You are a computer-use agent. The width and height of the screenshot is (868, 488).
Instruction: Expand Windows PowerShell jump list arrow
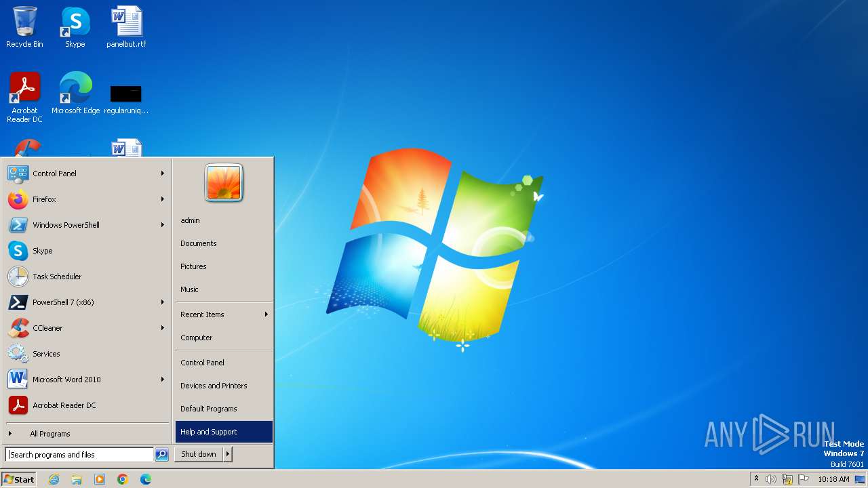pos(163,225)
